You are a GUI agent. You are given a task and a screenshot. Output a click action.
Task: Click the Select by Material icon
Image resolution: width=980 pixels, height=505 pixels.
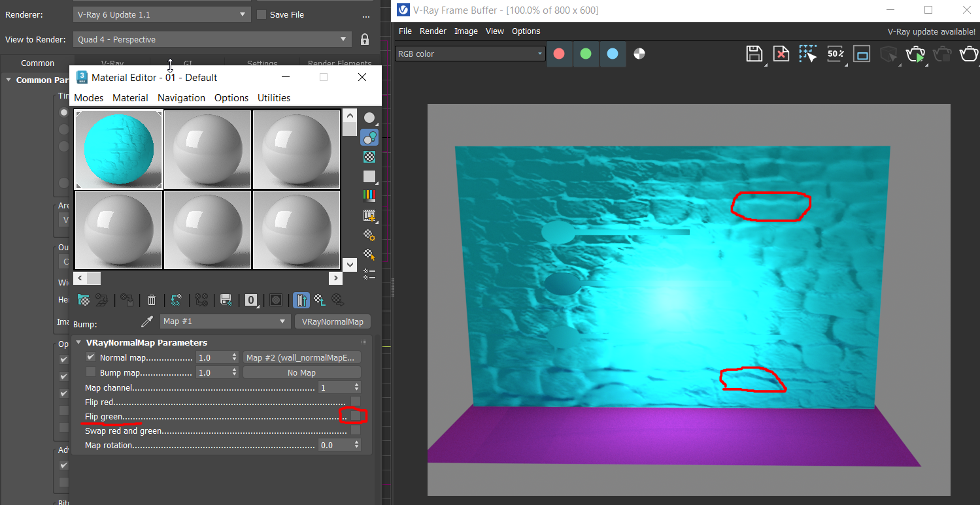point(369,254)
